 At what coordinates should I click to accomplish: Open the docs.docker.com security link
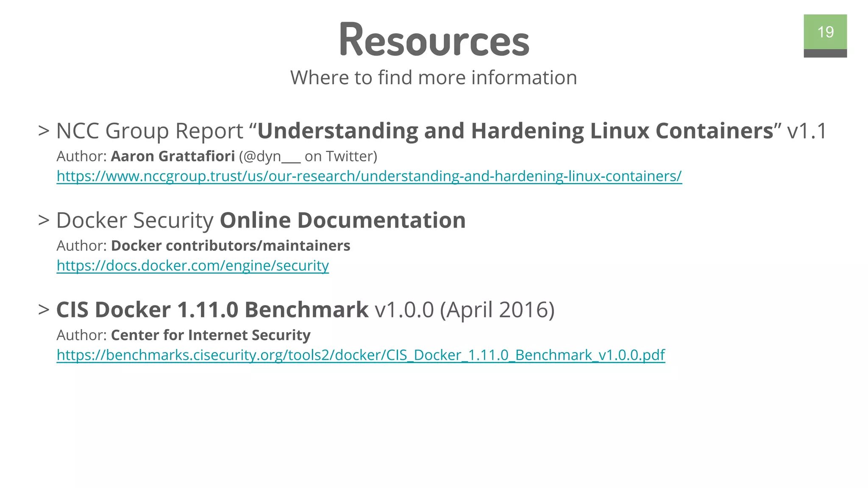click(193, 265)
